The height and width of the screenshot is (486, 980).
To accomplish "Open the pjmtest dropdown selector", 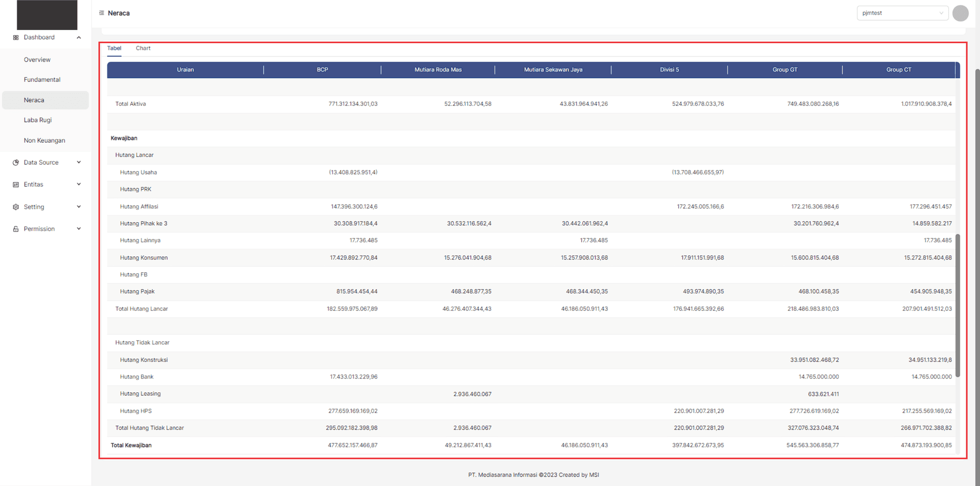I will (902, 13).
